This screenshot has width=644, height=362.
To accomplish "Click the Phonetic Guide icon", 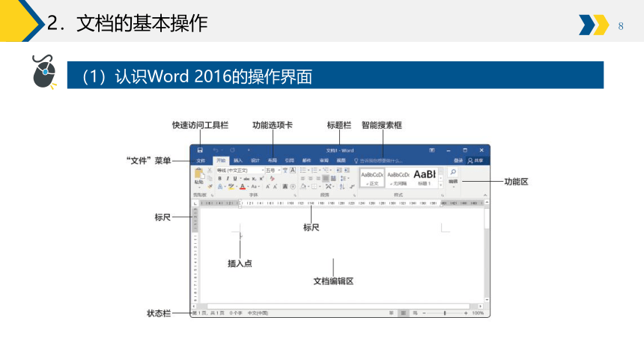I will coord(285,170).
